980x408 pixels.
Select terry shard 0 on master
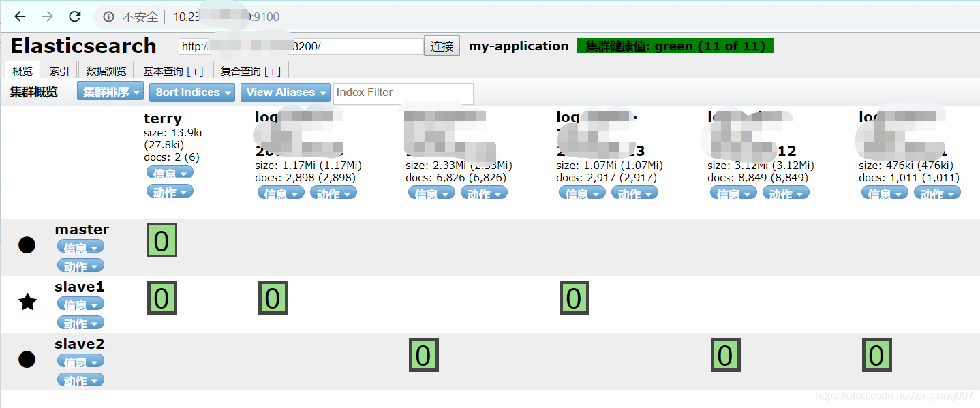click(x=162, y=240)
